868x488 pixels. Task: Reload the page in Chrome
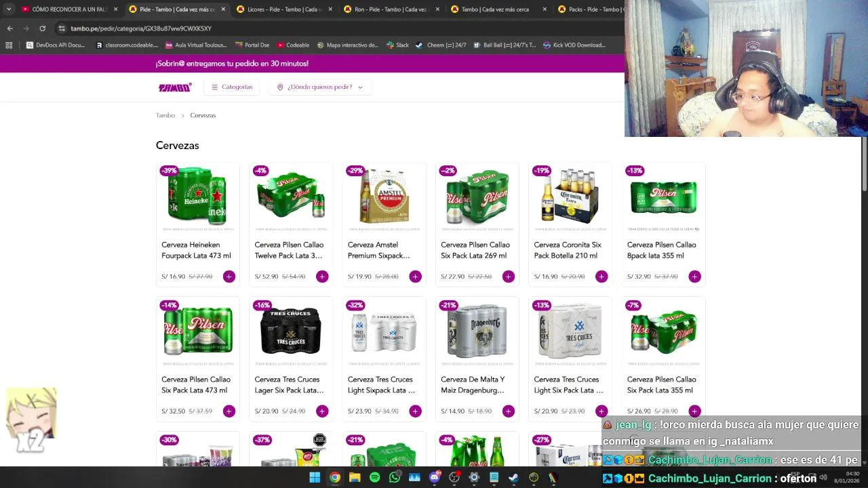(42, 28)
